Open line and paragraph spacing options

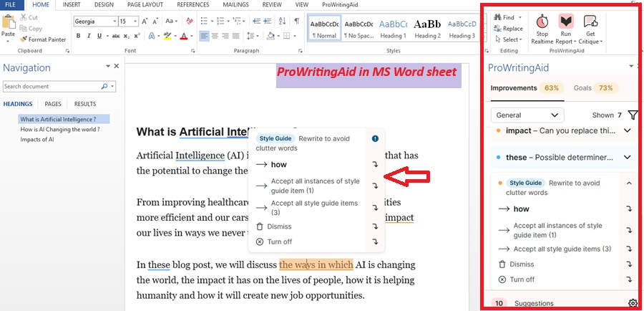coord(251,36)
